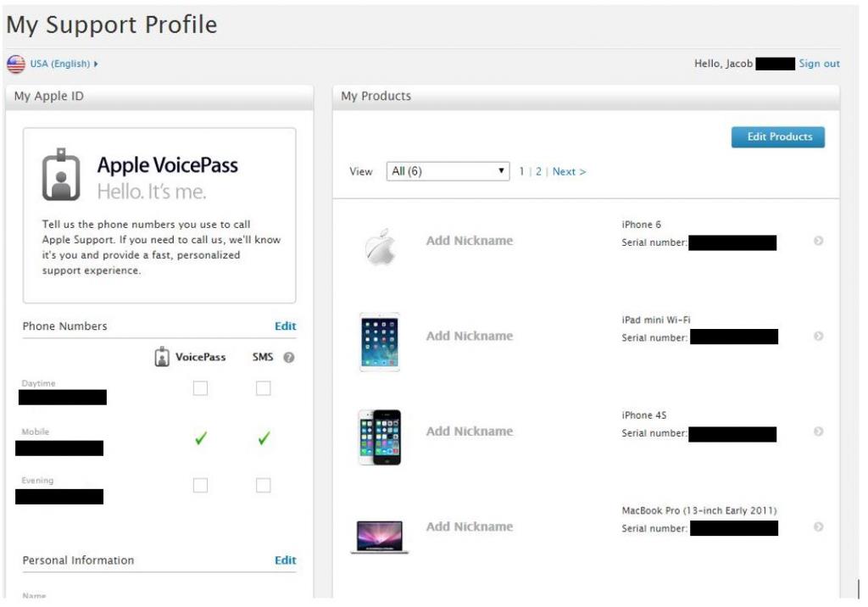Viewport: 868px width, 607px height.
Task: Click the Sign out link
Action: point(819,64)
